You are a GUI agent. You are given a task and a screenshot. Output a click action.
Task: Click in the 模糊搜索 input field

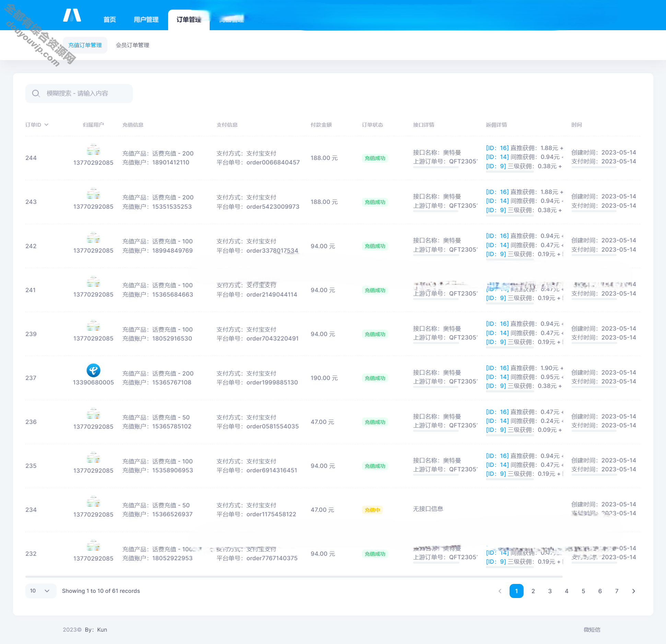(79, 93)
